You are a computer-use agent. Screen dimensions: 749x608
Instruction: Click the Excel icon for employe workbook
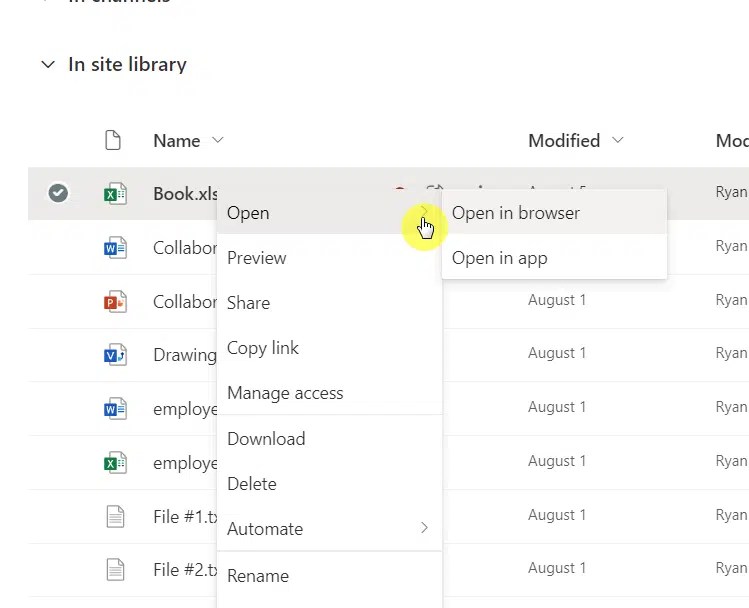[x=115, y=463]
